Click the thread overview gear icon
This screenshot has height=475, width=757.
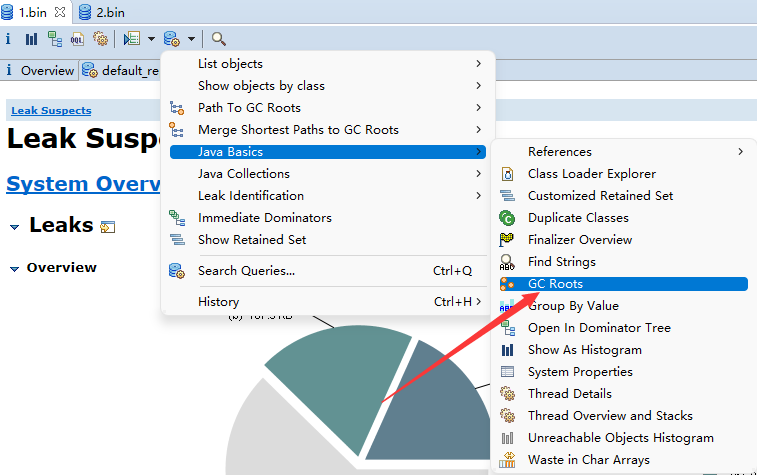pyautogui.click(x=100, y=39)
